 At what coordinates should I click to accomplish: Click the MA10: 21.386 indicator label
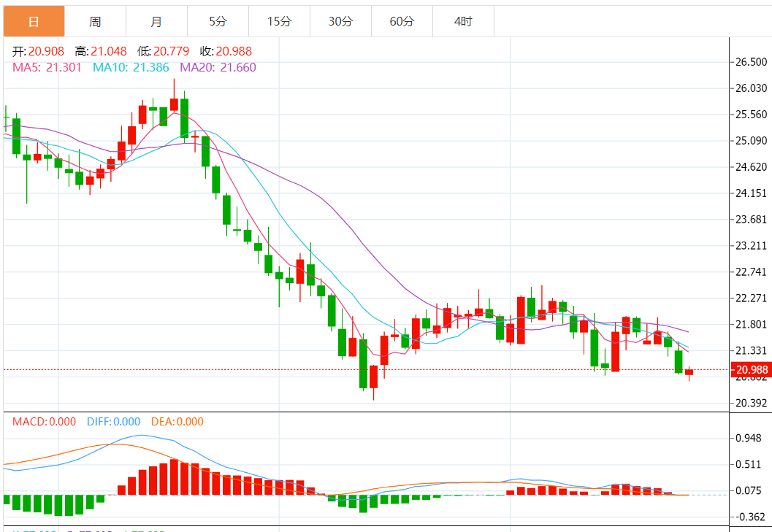pyautogui.click(x=131, y=67)
